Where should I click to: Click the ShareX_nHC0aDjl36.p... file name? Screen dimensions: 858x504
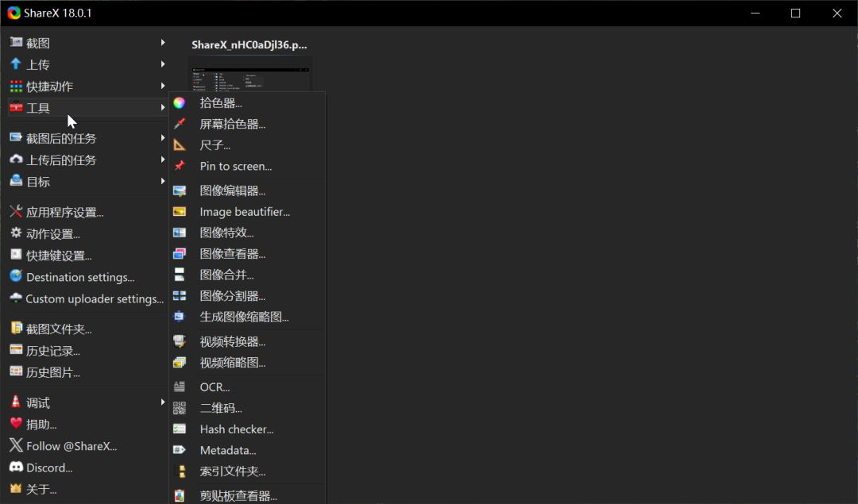tap(249, 44)
